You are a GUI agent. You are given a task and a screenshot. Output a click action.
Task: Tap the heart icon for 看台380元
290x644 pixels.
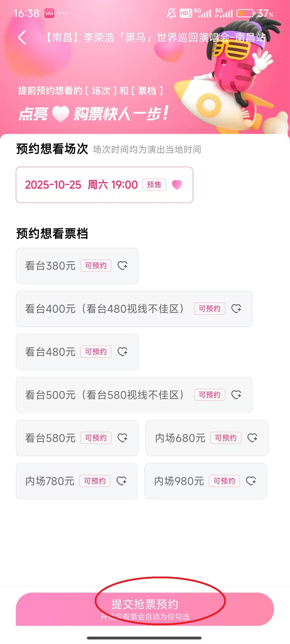[123, 265]
